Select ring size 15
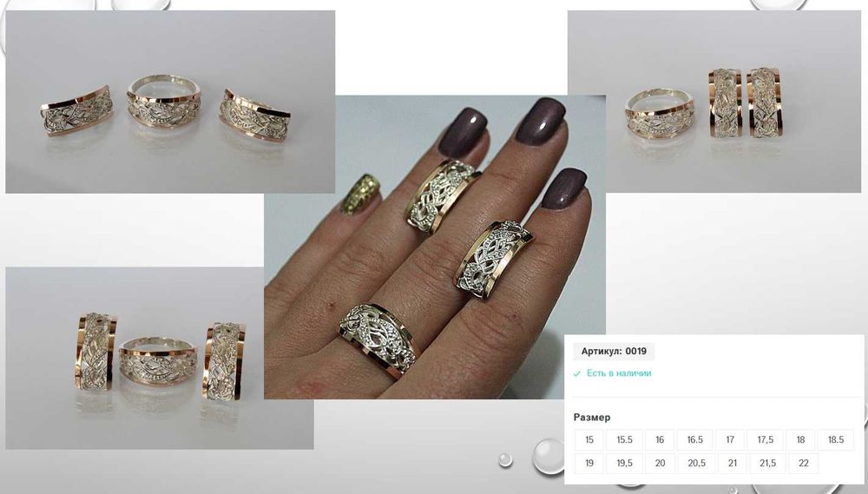This screenshot has width=868, height=494. coord(589,439)
